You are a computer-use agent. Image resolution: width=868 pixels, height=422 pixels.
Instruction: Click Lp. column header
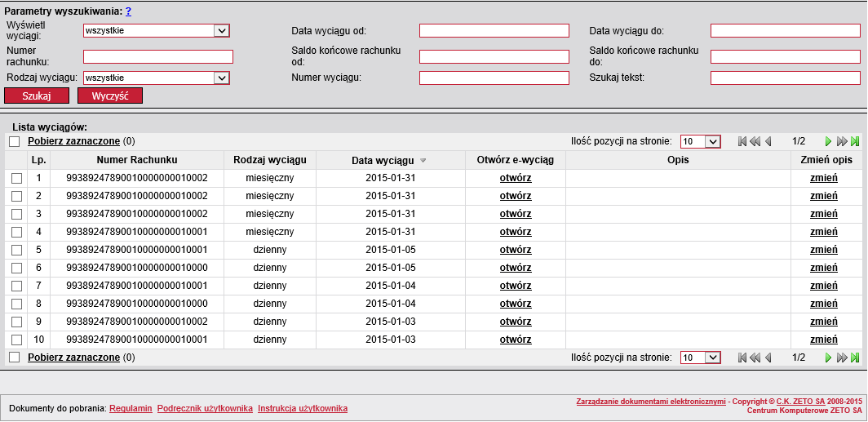point(39,160)
